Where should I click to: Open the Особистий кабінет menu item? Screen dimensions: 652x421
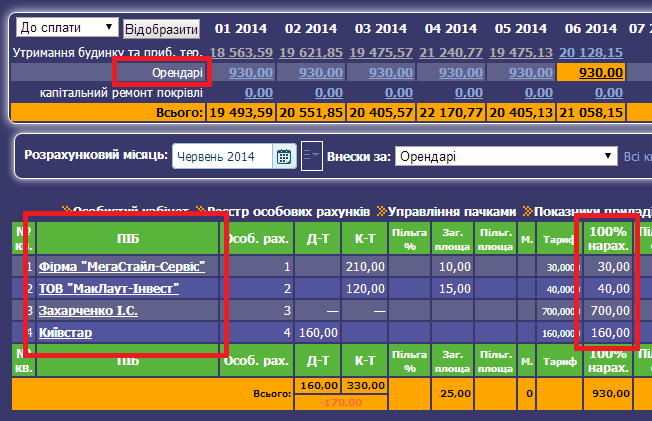pyautogui.click(x=132, y=211)
